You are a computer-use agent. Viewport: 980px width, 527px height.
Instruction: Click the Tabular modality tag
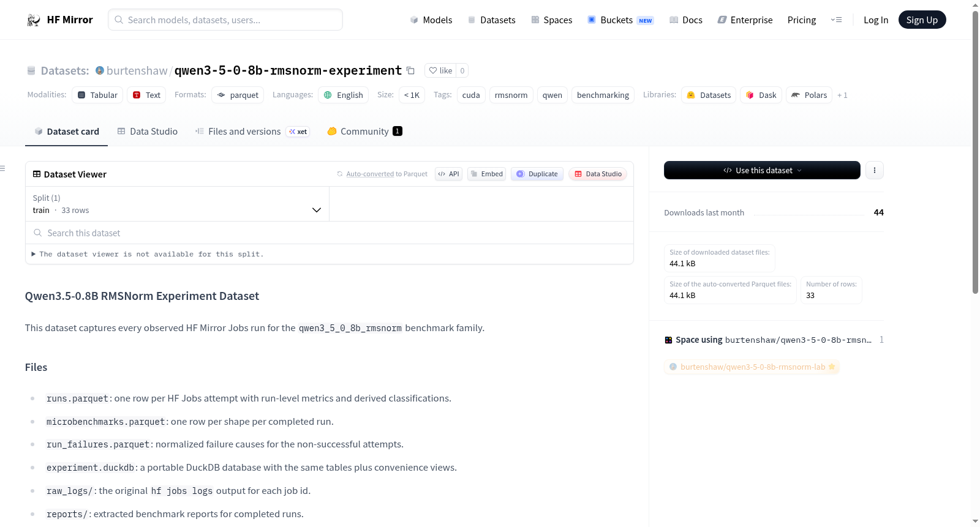click(x=97, y=95)
